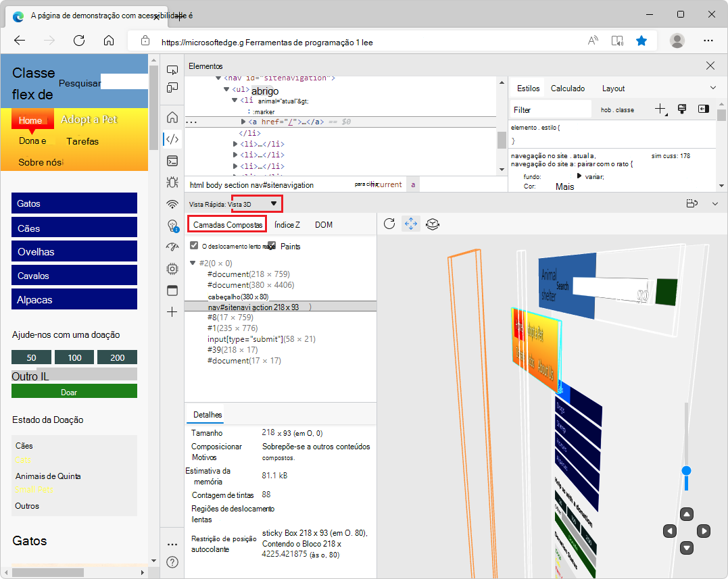Pan 3D view right arrow button
Viewport: 728px width, 579px height.
point(704,531)
